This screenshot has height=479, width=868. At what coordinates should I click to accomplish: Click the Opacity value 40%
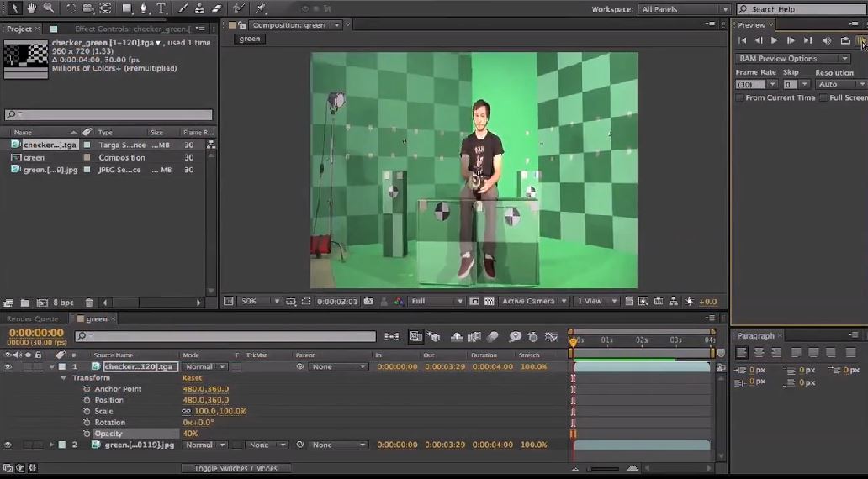[x=190, y=434]
